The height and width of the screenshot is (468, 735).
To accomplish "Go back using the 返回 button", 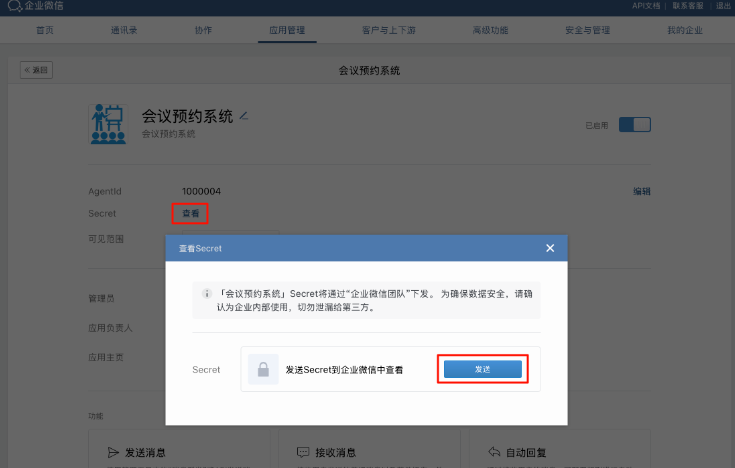I will (x=36, y=70).
